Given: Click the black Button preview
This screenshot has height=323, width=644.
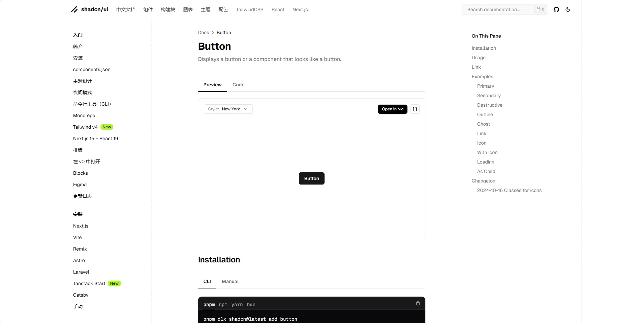Looking at the screenshot, I should point(311,178).
